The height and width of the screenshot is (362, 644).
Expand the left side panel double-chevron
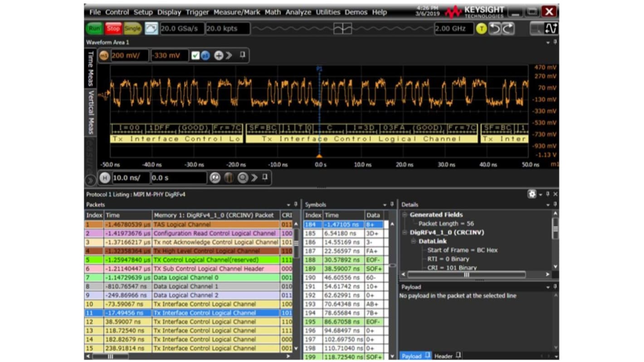pos(90,180)
